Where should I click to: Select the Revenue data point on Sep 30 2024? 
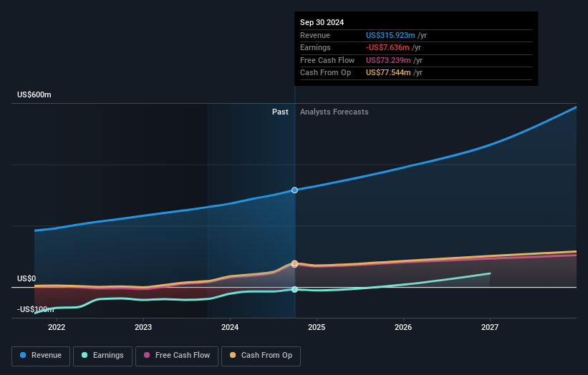[295, 190]
